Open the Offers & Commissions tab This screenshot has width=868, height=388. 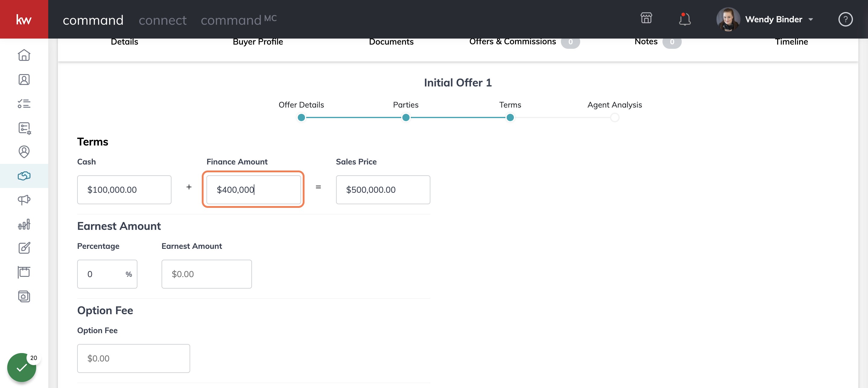coord(524,42)
